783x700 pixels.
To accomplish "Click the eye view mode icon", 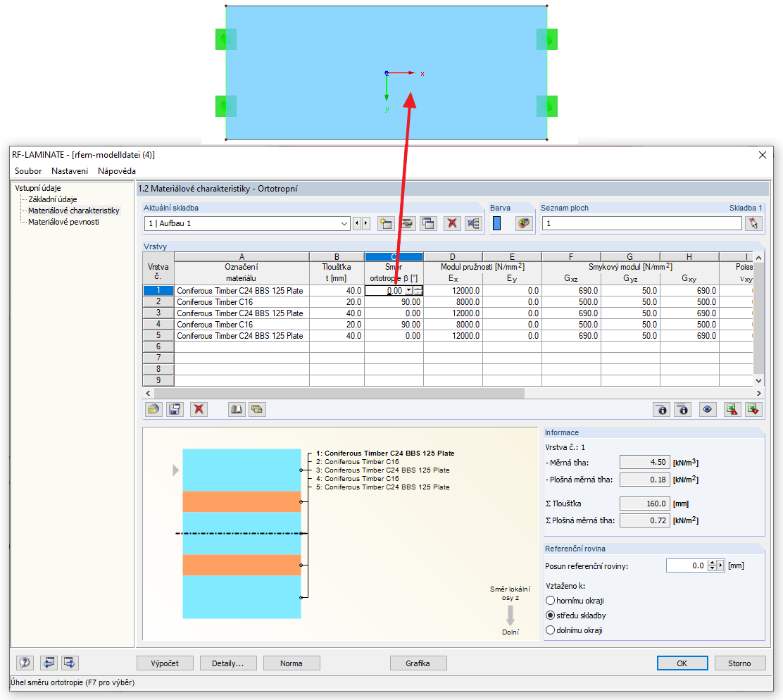I will pyautogui.click(x=707, y=410).
